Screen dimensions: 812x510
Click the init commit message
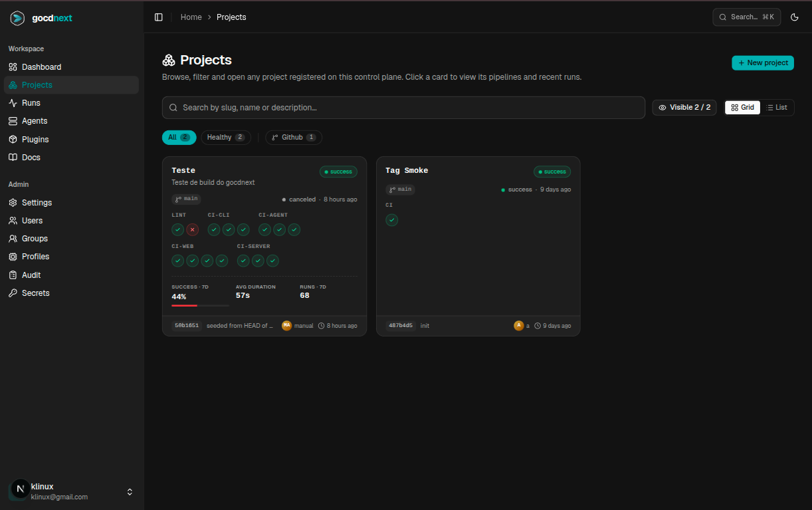coord(425,326)
